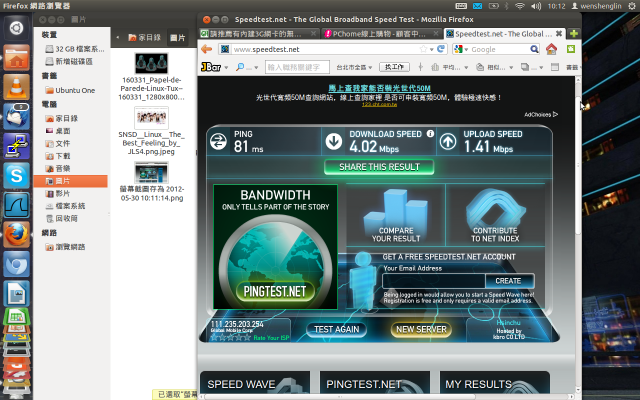Switch to PChome線上購物 tab
This screenshot has width=640, height=400.
(x=379, y=33)
